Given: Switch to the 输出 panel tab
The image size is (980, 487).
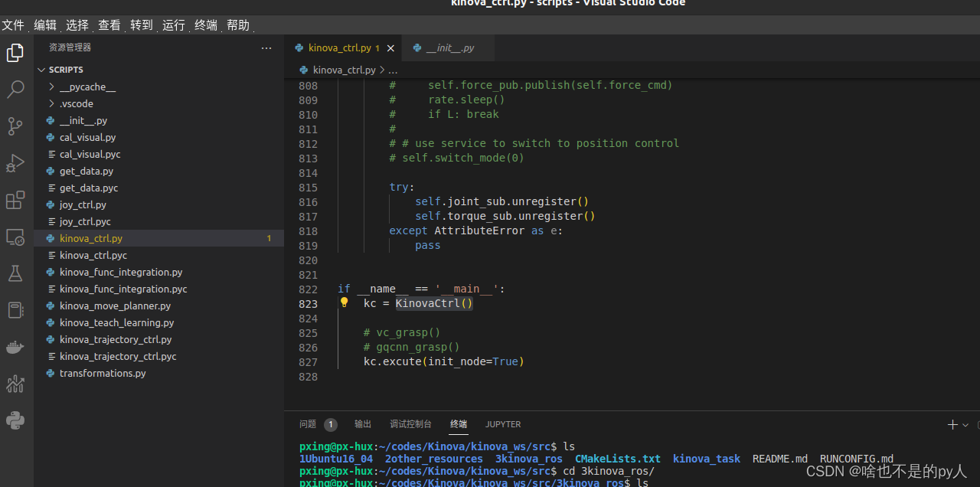Looking at the screenshot, I should [363, 424].
